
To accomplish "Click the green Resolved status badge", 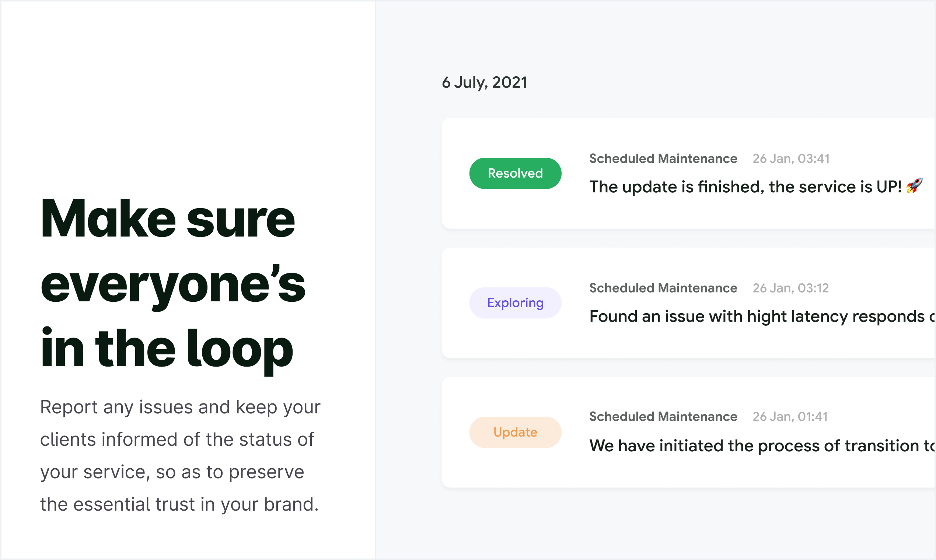I will point(515,173).
